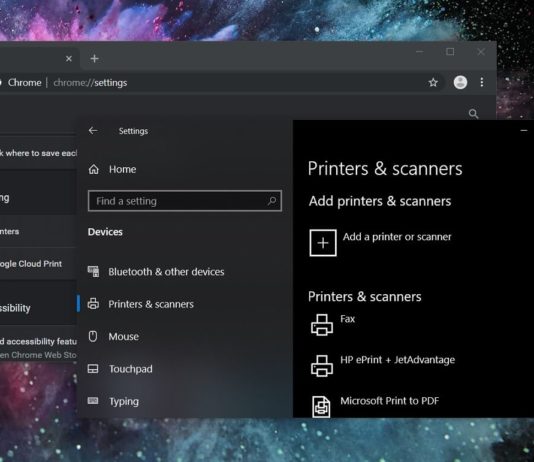
Task: Select the Fax printer entry
Action: tap(347, 319)
